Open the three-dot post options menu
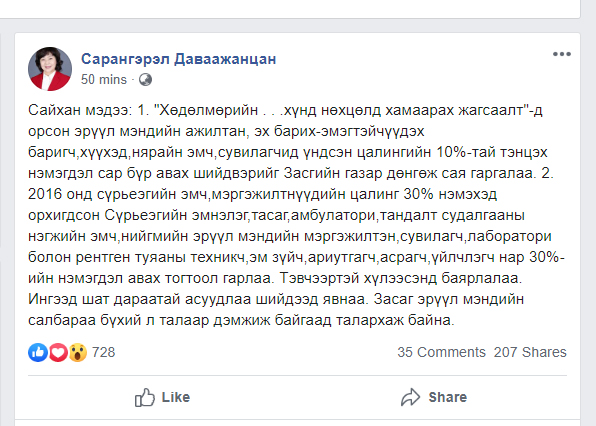 [562, 54]
